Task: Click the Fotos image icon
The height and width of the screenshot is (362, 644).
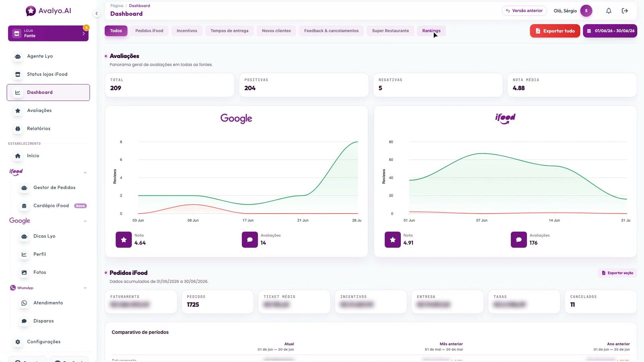Action: tap(24, 272)
